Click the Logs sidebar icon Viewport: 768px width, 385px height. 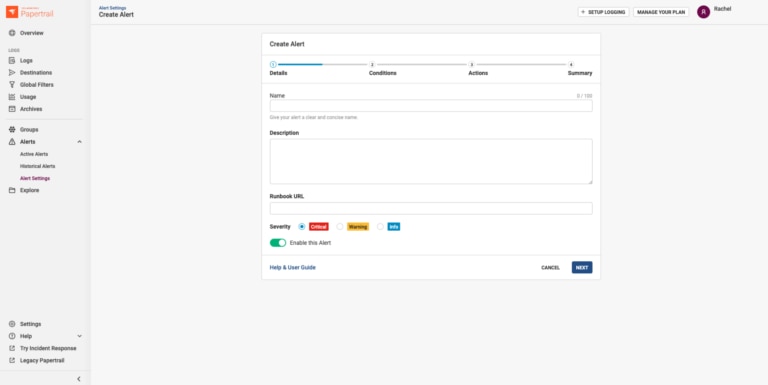(12, 60)
